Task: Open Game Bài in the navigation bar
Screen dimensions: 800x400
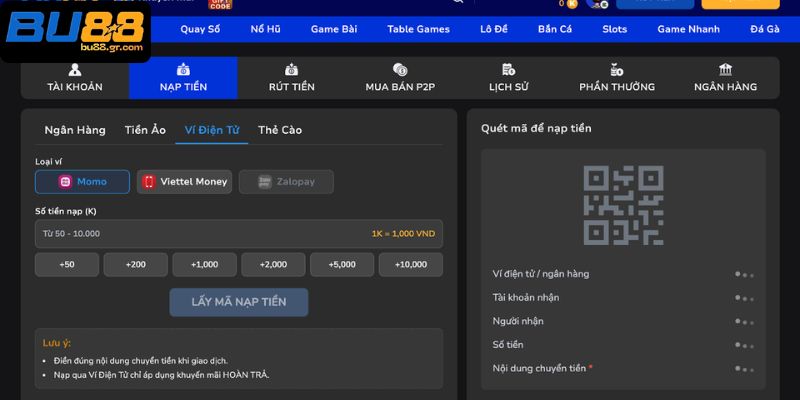Action: pos(334,29)
